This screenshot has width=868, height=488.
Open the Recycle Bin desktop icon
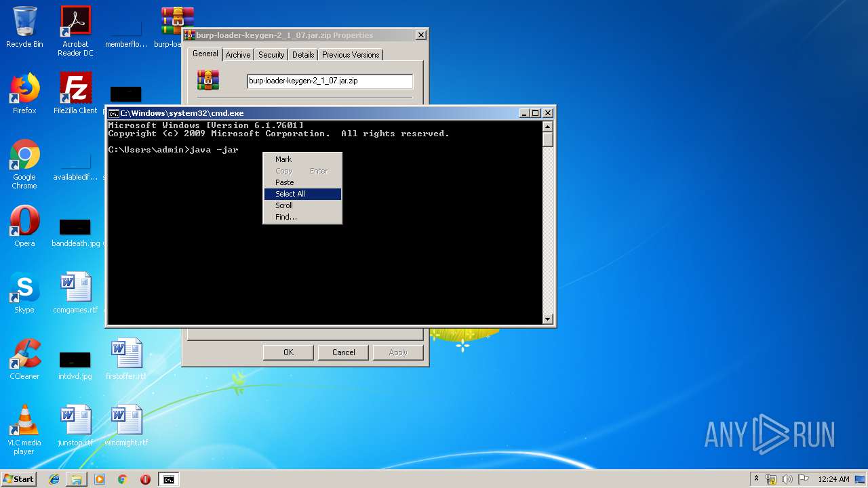24,27
